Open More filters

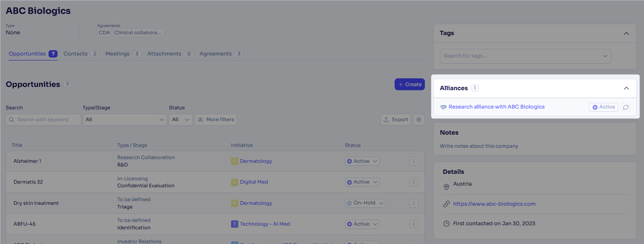215,120
